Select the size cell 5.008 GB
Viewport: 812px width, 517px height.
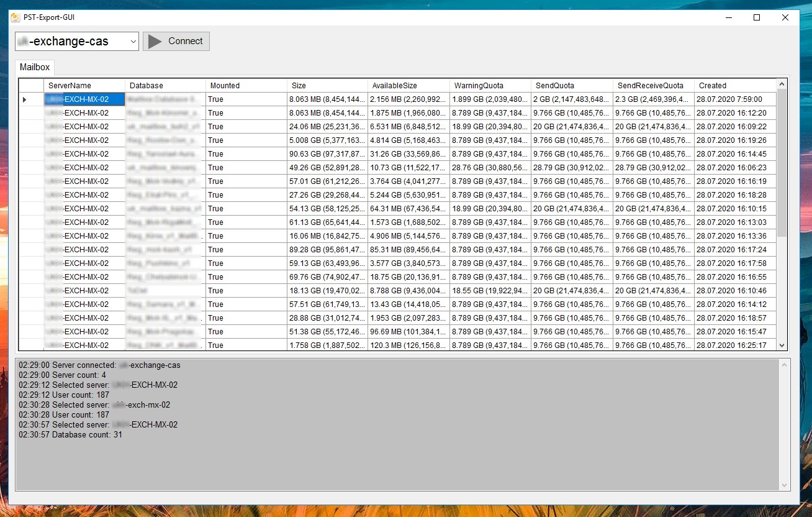pyautogui.click(x=328, y=140)
